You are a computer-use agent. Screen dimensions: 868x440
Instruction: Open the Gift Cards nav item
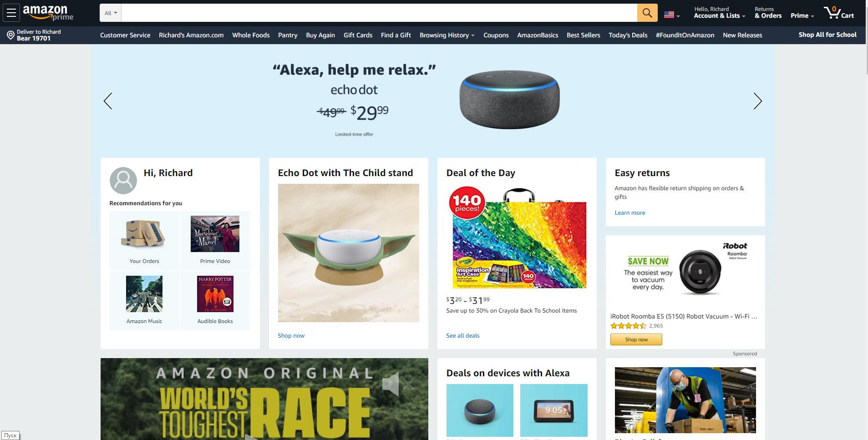pos(358,35)
